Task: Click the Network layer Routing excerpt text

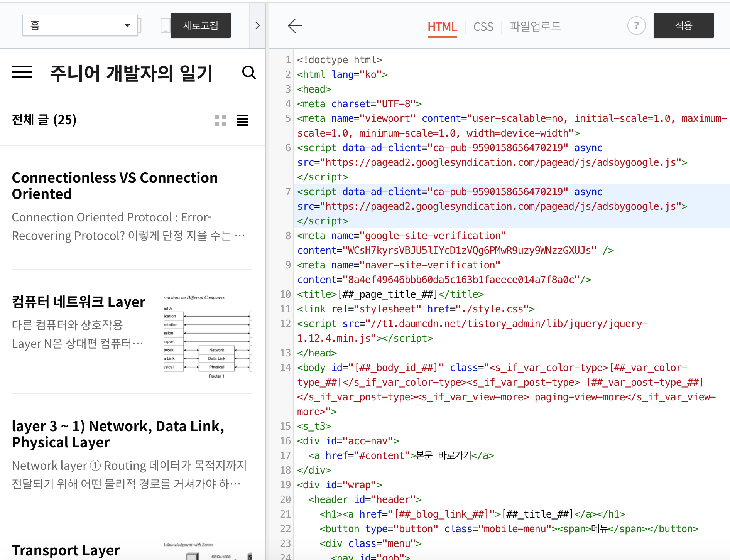Action: tap(129, 475)
